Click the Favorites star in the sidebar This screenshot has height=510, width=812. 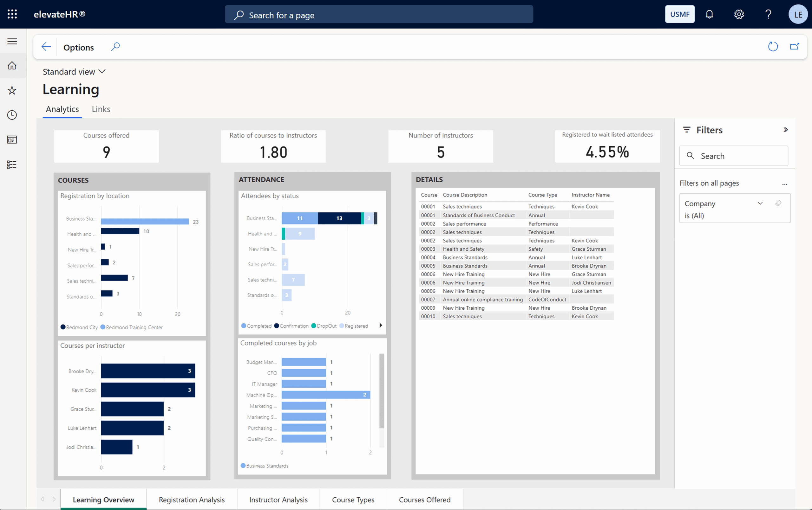(12, 90)
